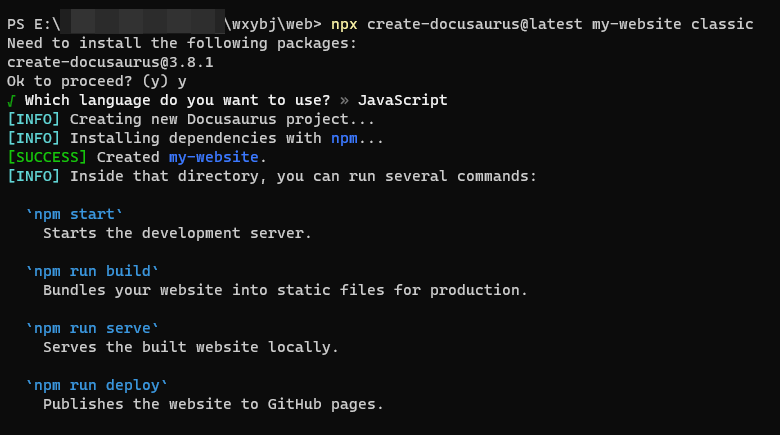This screenshot has width=780, height=435.
Task: Click the path segment '\wxybj\web>' in prompt
Action: 273,24
